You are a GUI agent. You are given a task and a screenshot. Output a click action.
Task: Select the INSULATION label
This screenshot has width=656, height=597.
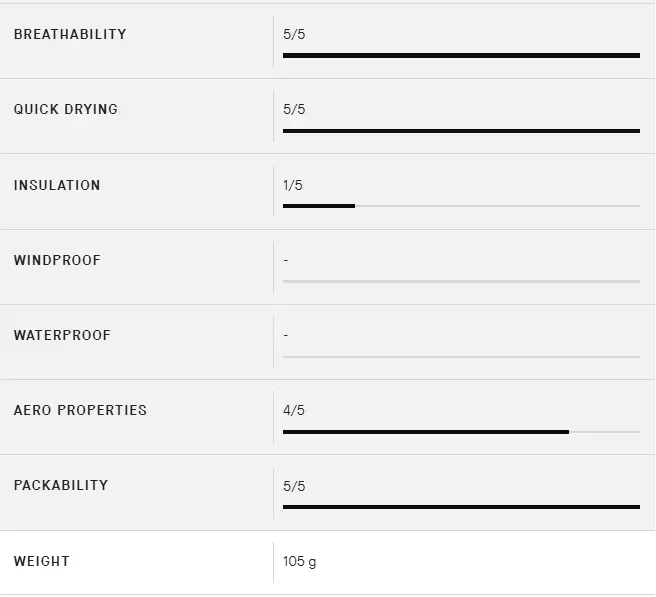pyautogui.click(x=57, y=185)
